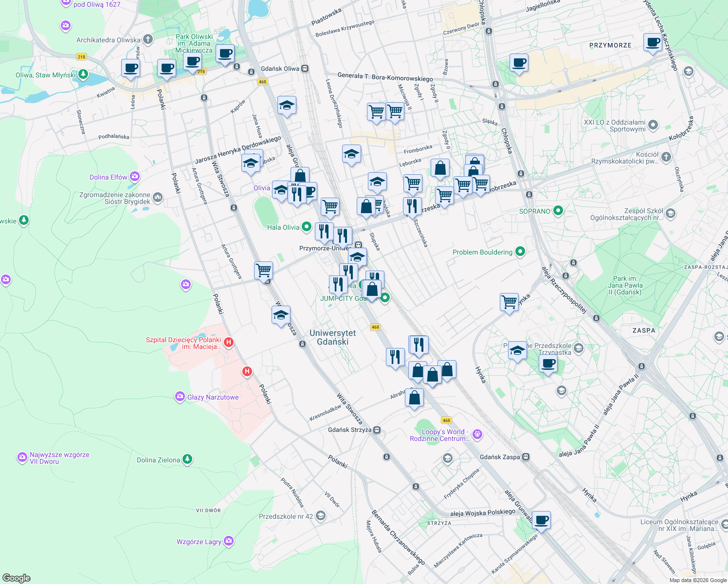
Task: Select the hospital marker at Szpital Dziecięcy Polanki
Action: click(x=229, y=342)
